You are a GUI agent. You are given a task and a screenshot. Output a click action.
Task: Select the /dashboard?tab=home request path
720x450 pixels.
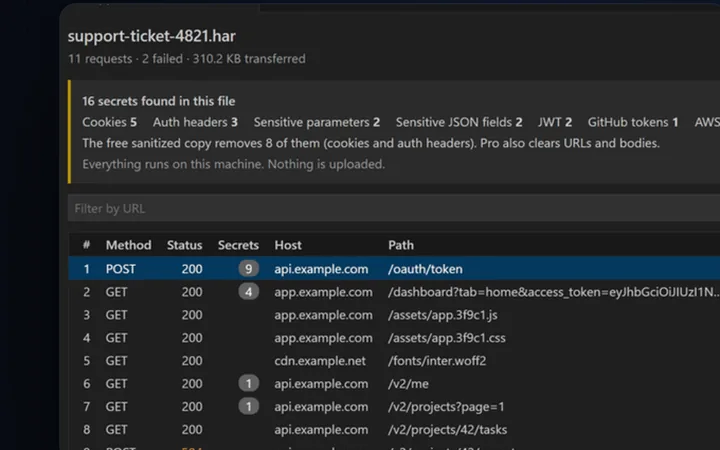click(x=554, y=292)
